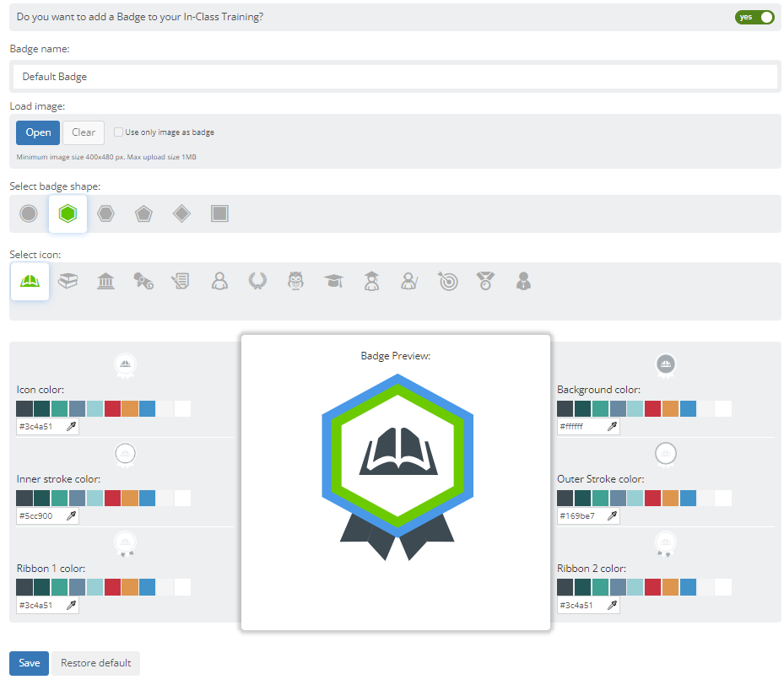This screenshot has width=784, height=685.
Task: Select the laurel wreath icon
Action: click(257, 279)
